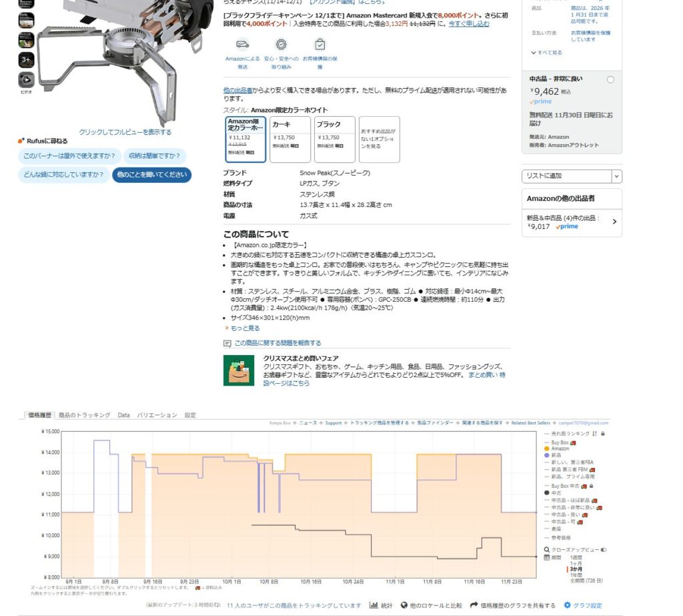Open the graph settings gear icon

[568, 605]
